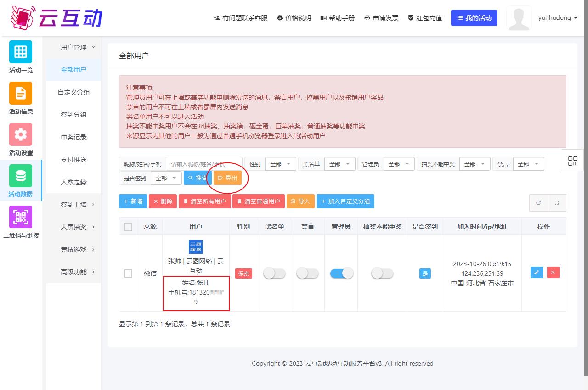
Task: Toggle fullscreen table view icon
Action: pos(557,202)
